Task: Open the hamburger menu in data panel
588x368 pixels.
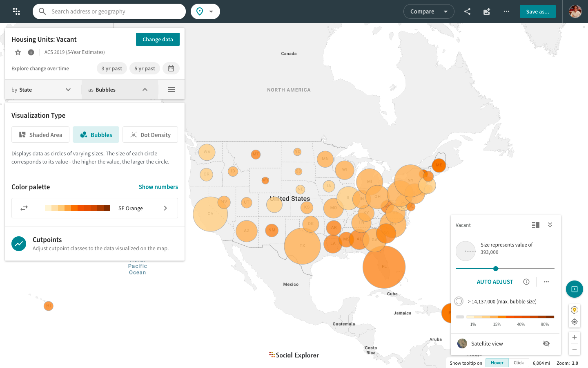Action: pyautogui.click(x=171, y=90)
